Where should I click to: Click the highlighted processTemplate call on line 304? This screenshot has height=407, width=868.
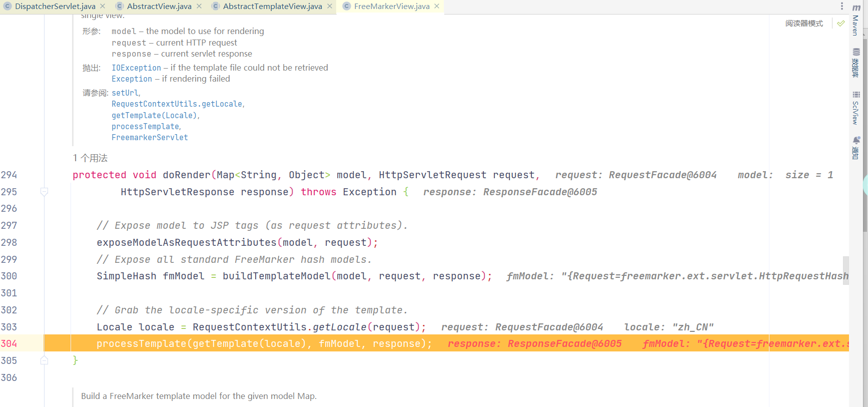click(x=142, y=343)
